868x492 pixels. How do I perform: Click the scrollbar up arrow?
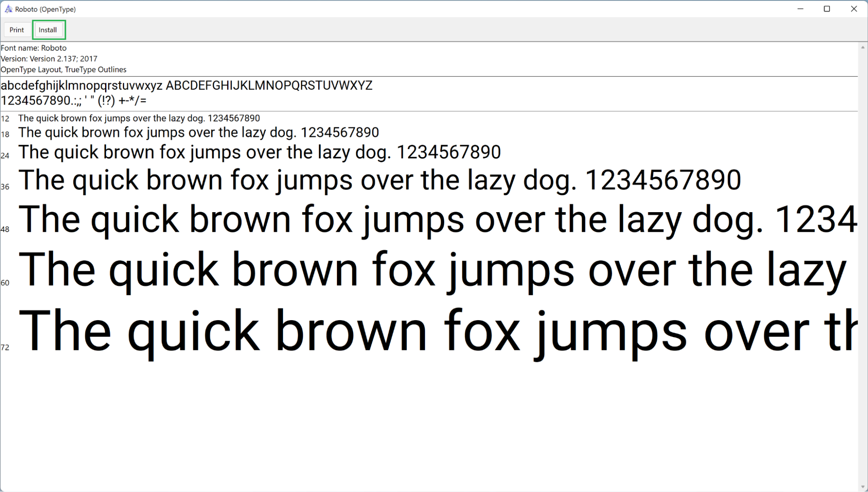(863, 47)
